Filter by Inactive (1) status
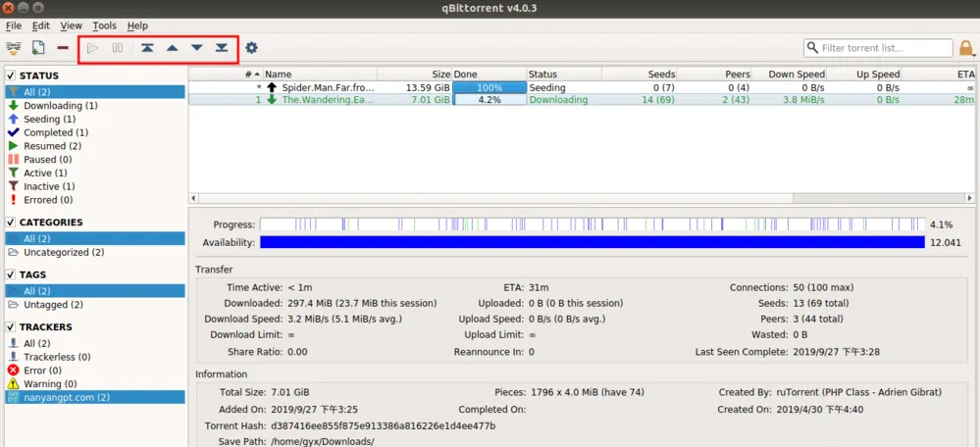Image resolution: width=980 pixels, height=447 pixels. 95,186
